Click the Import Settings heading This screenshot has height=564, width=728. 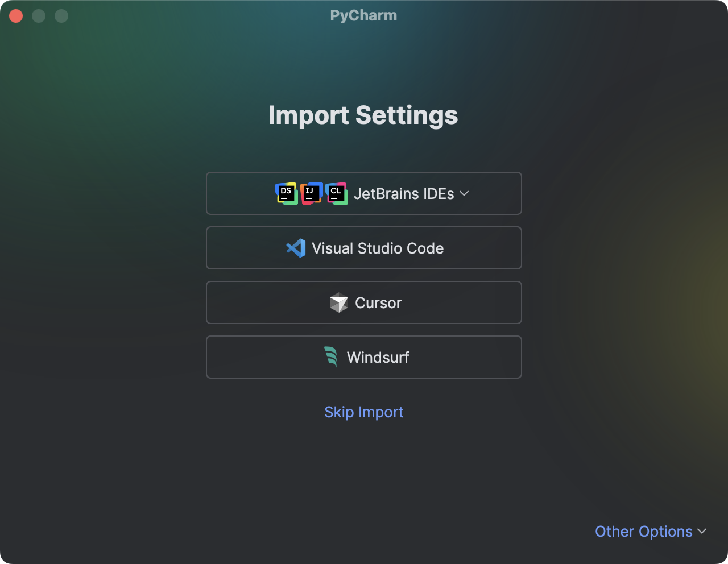pyautogui.click(x=364, y=115)
